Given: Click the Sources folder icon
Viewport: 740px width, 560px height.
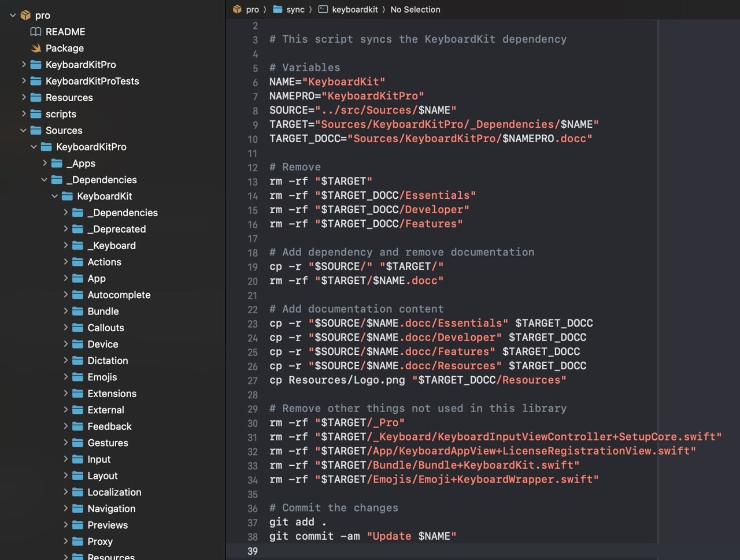Looking at the screenshot, I should tap(36, 131).
